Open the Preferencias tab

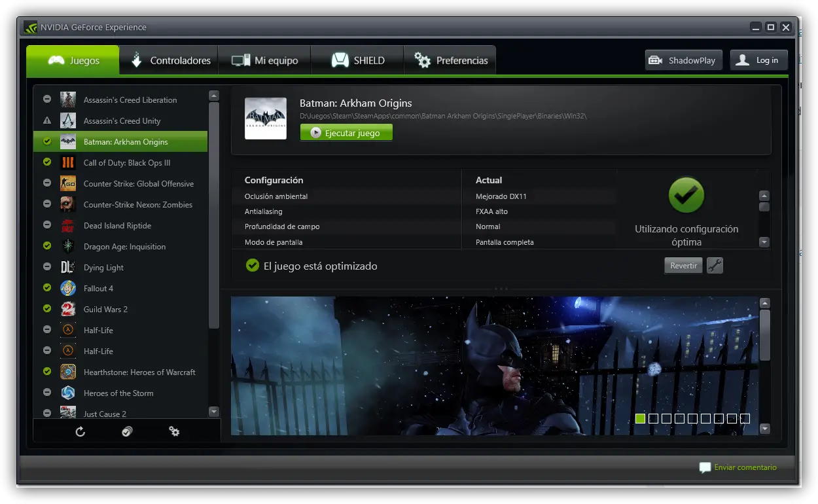pyautogui.click(x=450, y=60)
